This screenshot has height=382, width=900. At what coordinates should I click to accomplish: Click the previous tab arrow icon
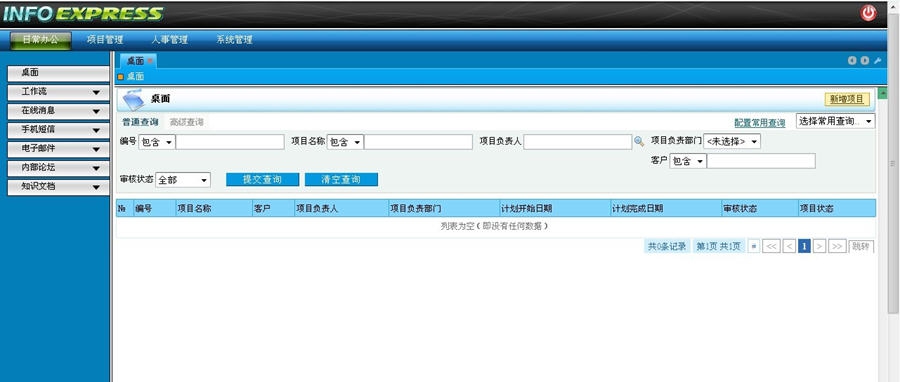tap(852, 61)
